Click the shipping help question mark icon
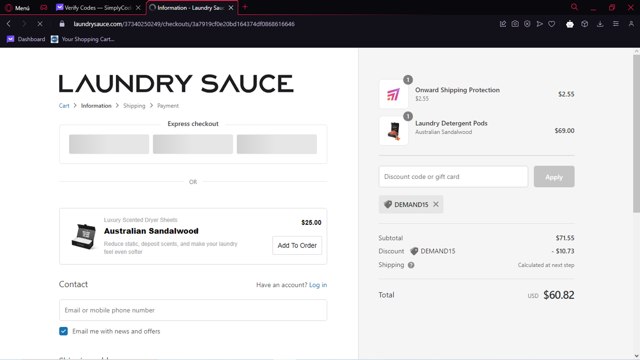 point(411,265)
